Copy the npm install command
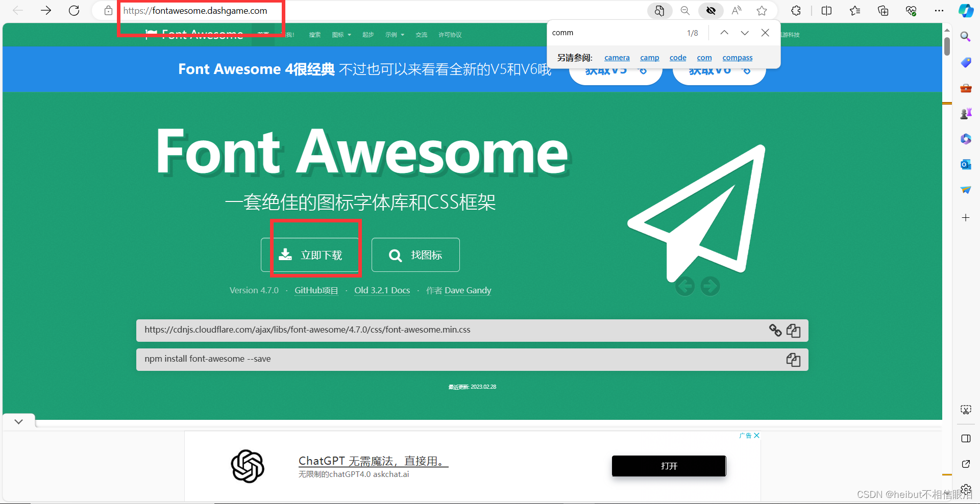 pos(793,360)
